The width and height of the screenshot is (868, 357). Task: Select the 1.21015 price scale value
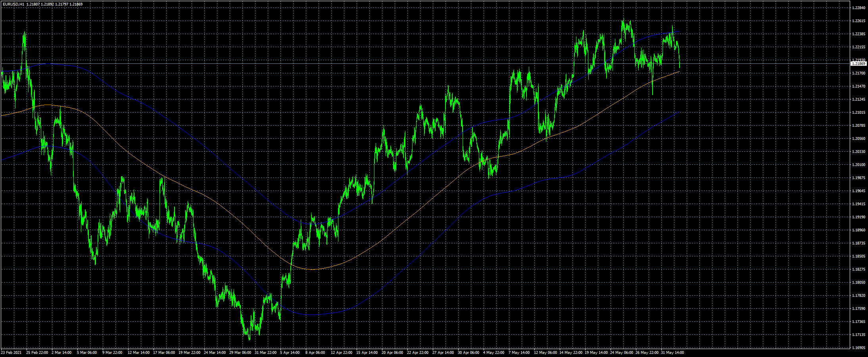[858, 113]
